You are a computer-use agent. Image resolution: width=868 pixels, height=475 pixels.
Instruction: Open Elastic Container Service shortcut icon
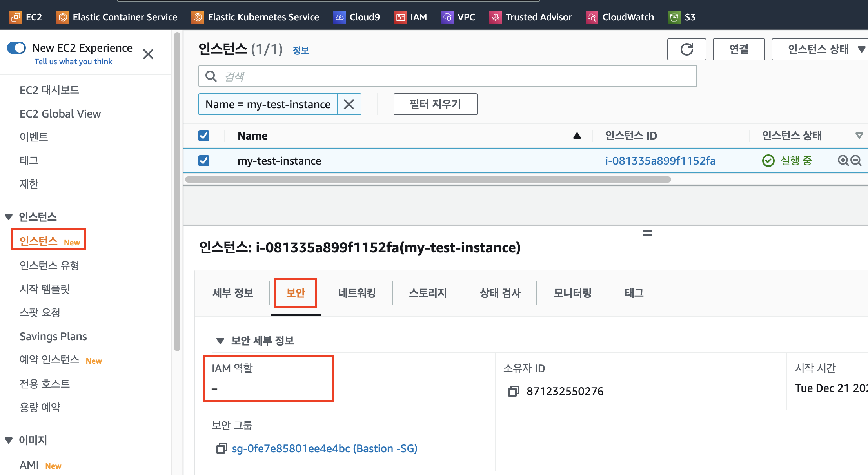(x=62, y=17)
